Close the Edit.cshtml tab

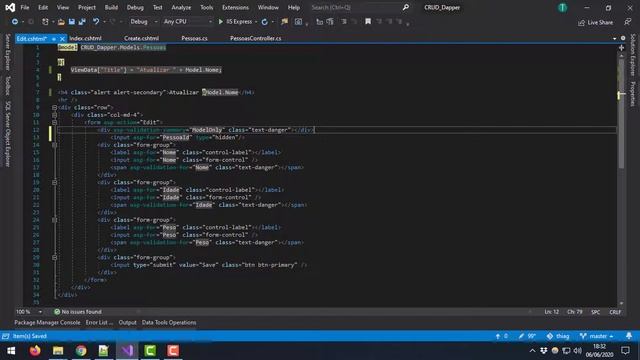click(62, 39)
